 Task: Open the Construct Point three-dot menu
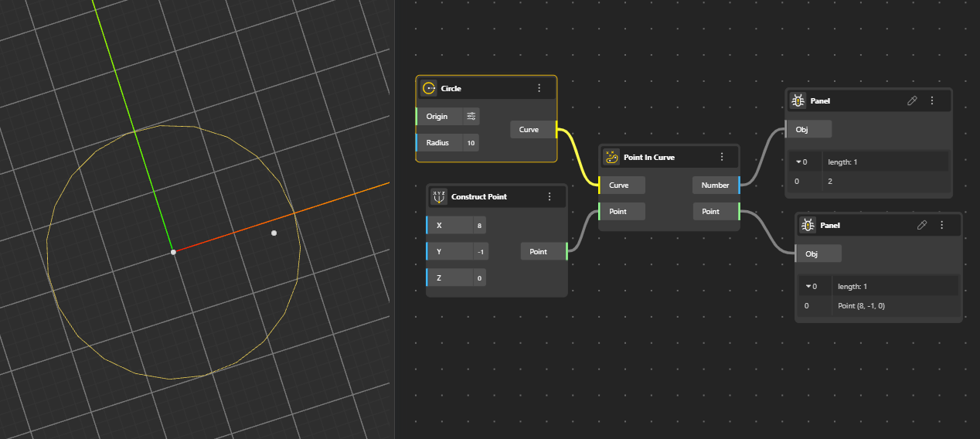pyautogui.click(x=550, y=196)
